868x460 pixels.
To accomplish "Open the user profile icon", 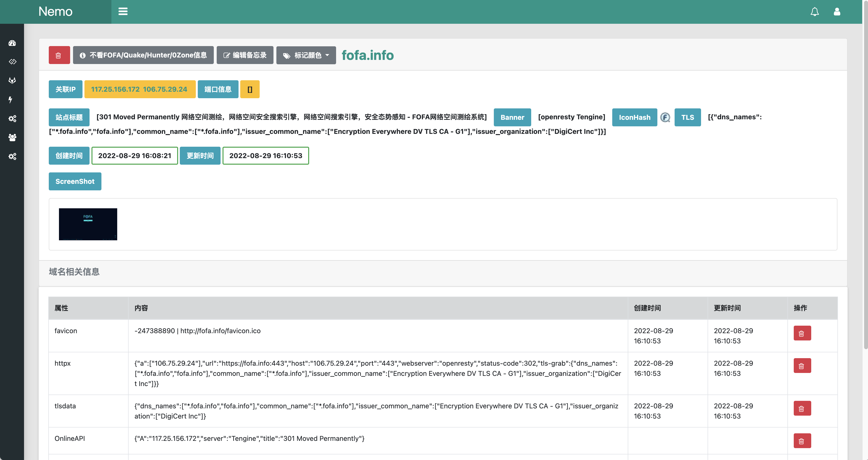I will 837,12.
